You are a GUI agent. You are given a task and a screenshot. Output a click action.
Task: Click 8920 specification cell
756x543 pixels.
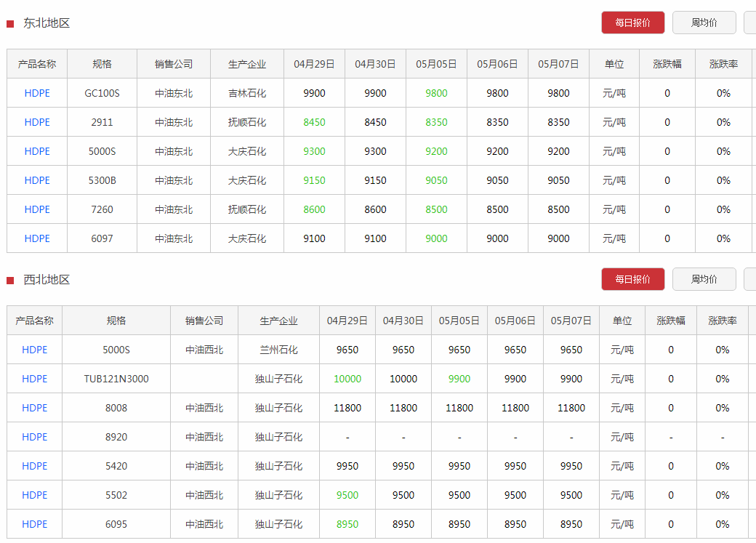(116, 437)
